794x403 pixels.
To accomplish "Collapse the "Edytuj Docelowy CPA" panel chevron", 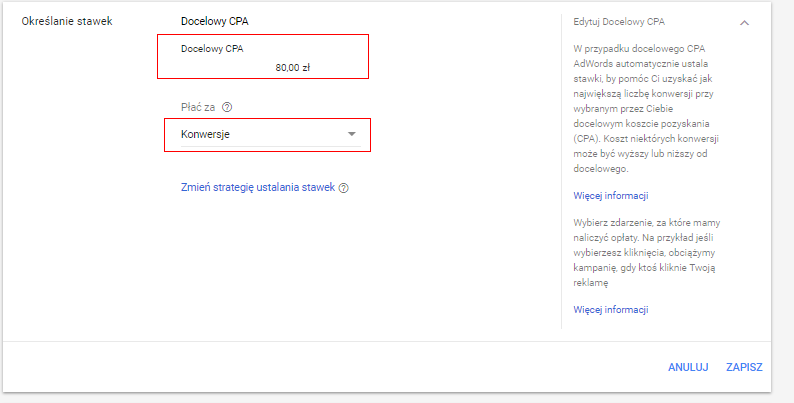I will point(744,21).
